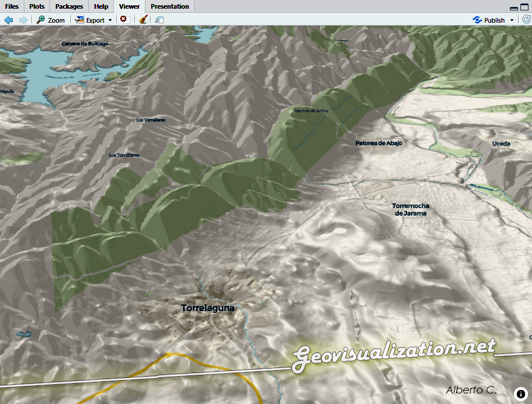Open the Help tab
Viewport: 532px width, 404px height.
[x=101, y=6]
